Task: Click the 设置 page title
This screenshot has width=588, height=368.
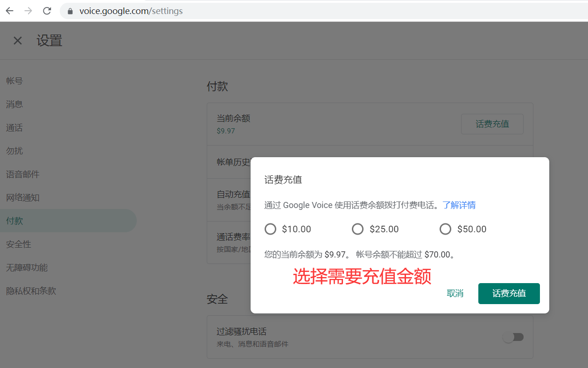Action: 49,41
